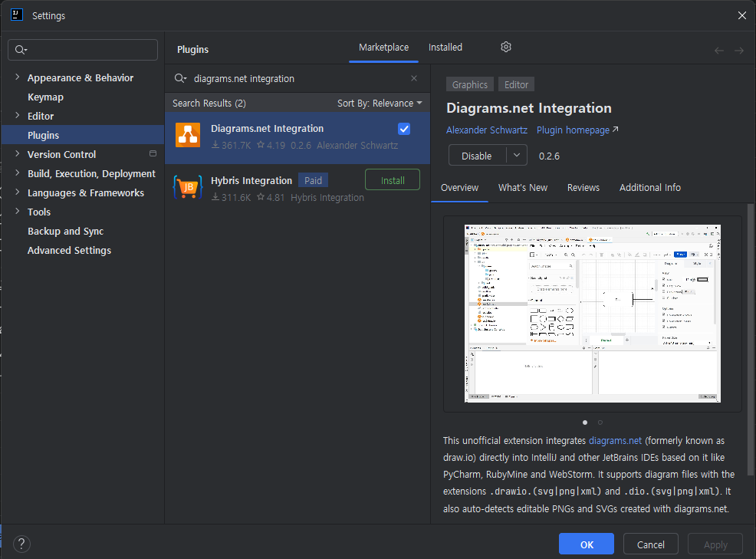Click the plugin search magnifier icon
The image size is (756, 559).
[180, 78]
